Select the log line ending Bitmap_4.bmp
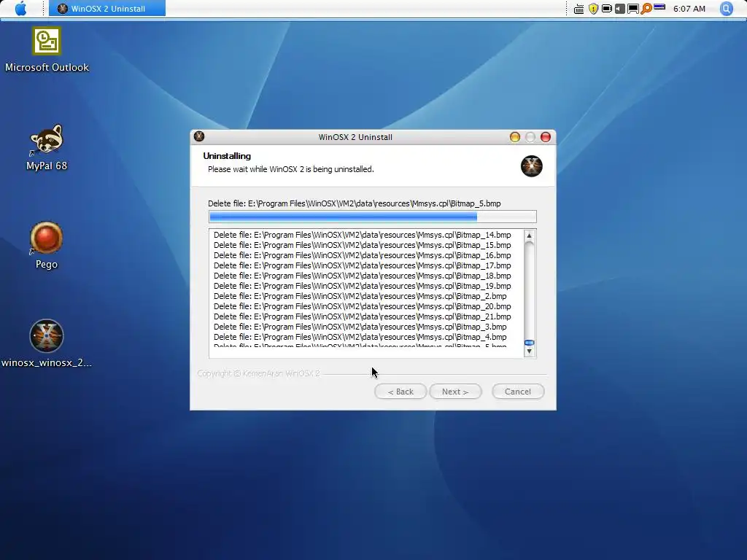 (x=360, y=337)
